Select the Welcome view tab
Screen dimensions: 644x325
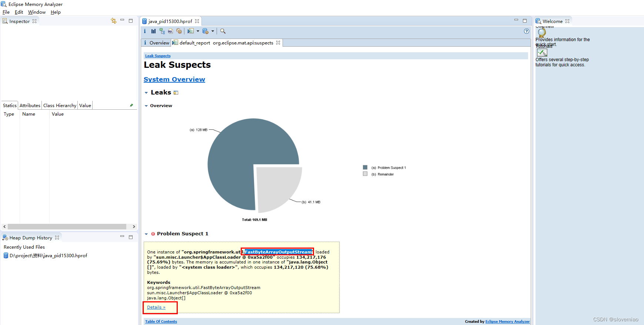point(553,21)
